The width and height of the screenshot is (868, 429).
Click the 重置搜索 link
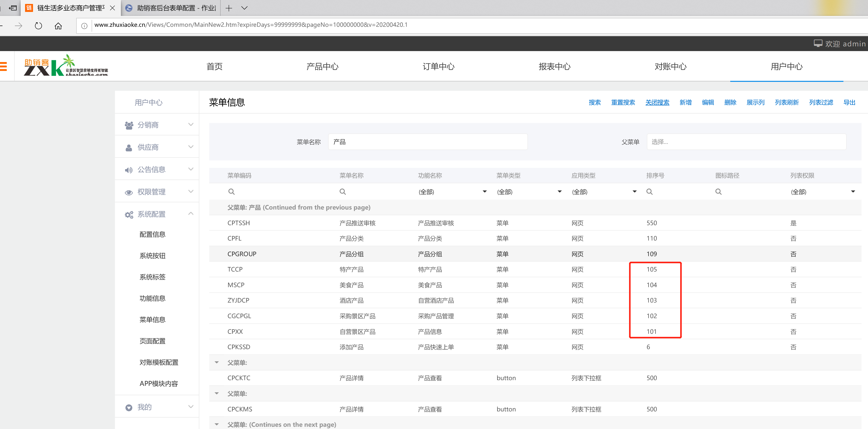point(623,102)
